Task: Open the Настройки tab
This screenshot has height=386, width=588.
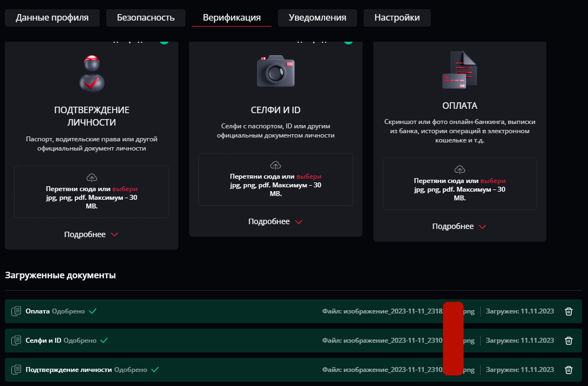Action: [397, 18]
